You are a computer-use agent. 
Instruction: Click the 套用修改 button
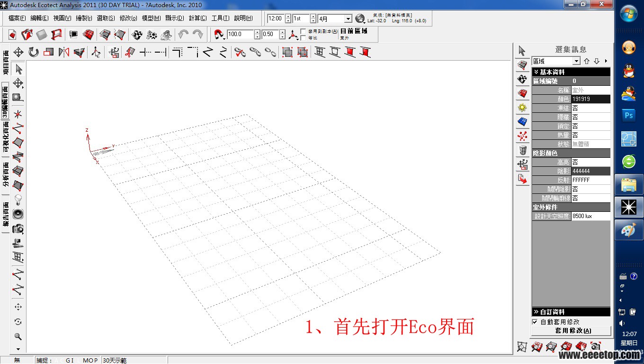[x=572, y=331]
